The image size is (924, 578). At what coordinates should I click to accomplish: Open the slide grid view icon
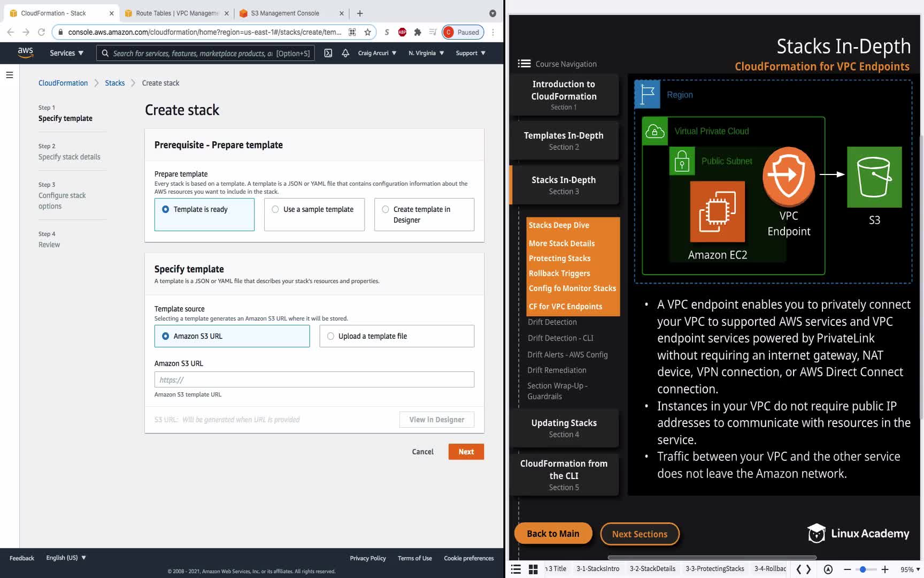coord(533,569)
